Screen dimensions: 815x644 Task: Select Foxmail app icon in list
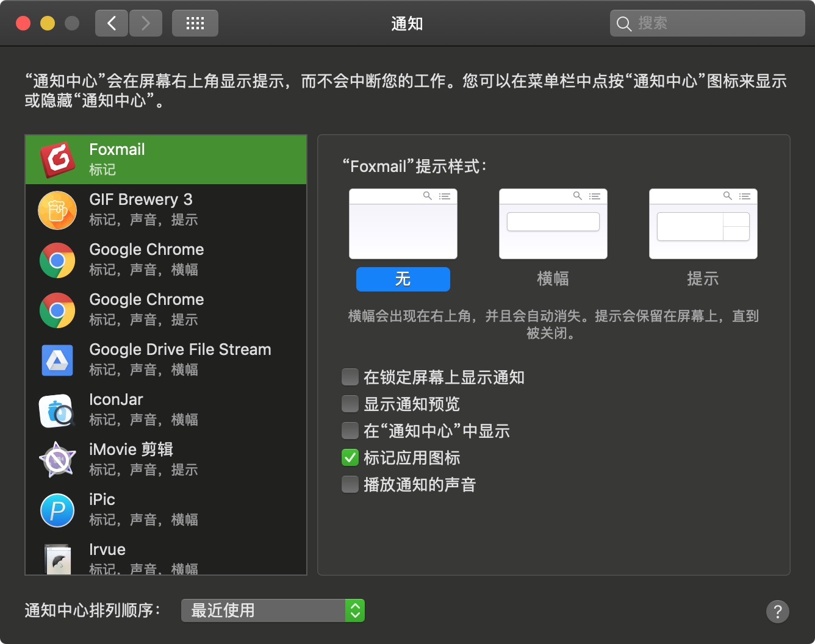[x=57, y=160]
